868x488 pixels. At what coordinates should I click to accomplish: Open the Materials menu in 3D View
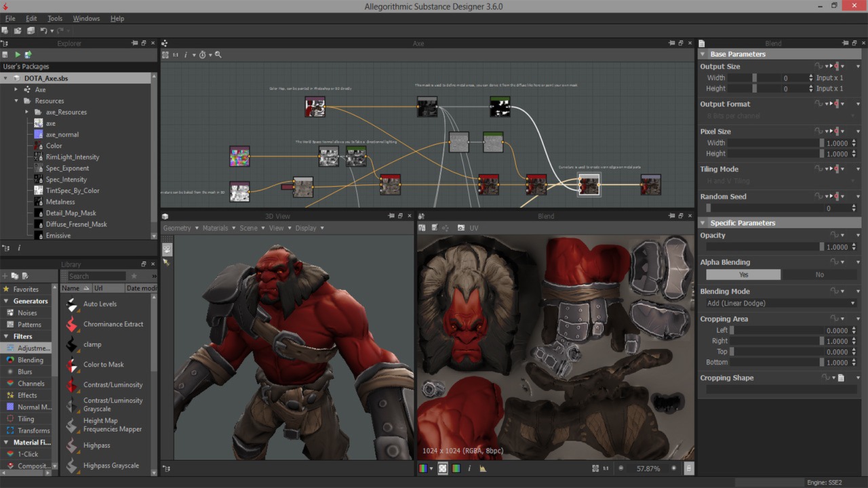coord(219,228)
